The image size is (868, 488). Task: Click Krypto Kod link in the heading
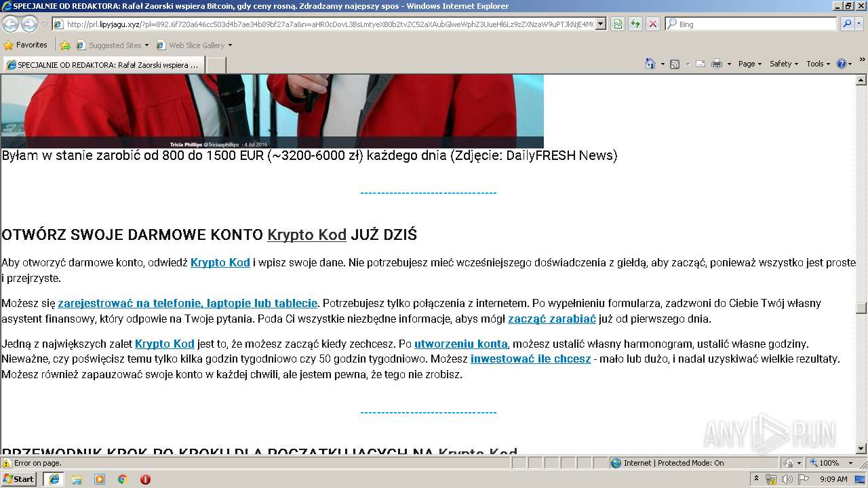[x=307, y=235]
